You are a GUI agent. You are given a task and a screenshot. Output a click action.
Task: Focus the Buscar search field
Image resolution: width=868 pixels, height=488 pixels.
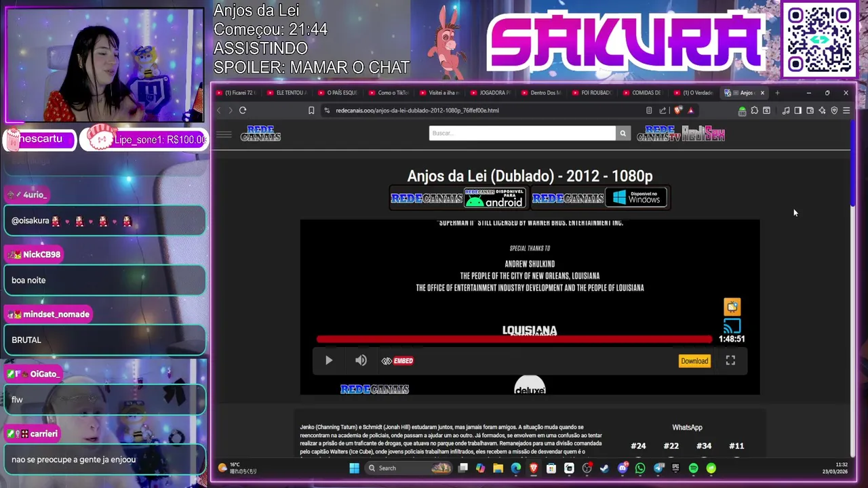coord(522,133)
